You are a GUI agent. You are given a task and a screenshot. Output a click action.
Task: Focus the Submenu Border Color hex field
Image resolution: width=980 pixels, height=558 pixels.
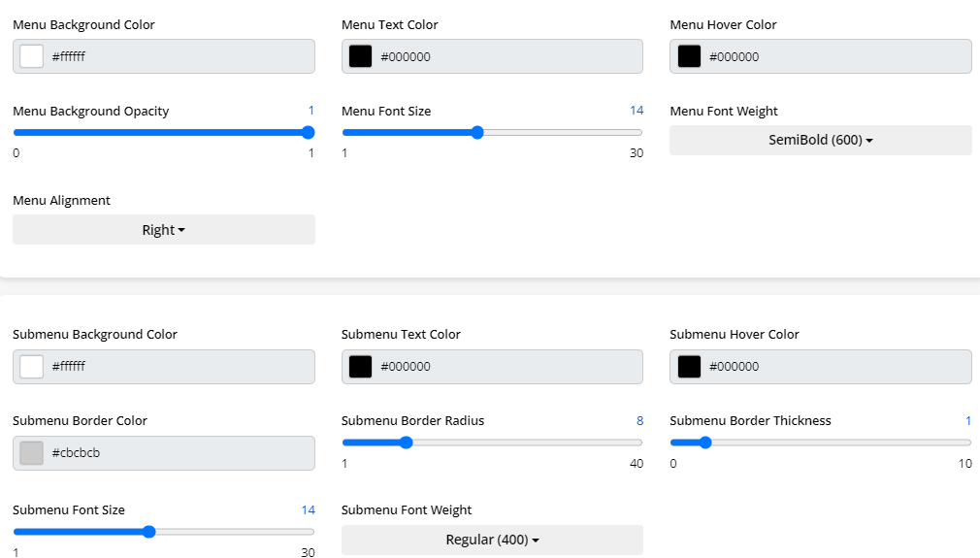[180, 452]
